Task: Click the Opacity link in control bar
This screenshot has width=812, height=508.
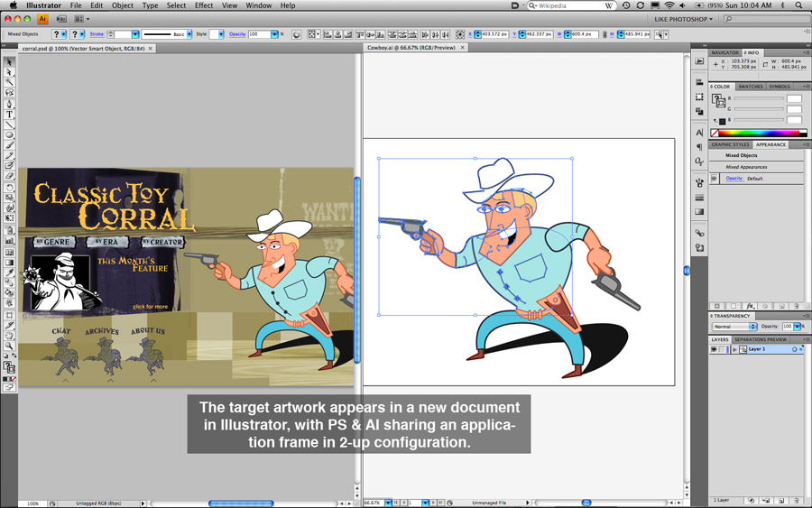Action: tap(236, 34)
